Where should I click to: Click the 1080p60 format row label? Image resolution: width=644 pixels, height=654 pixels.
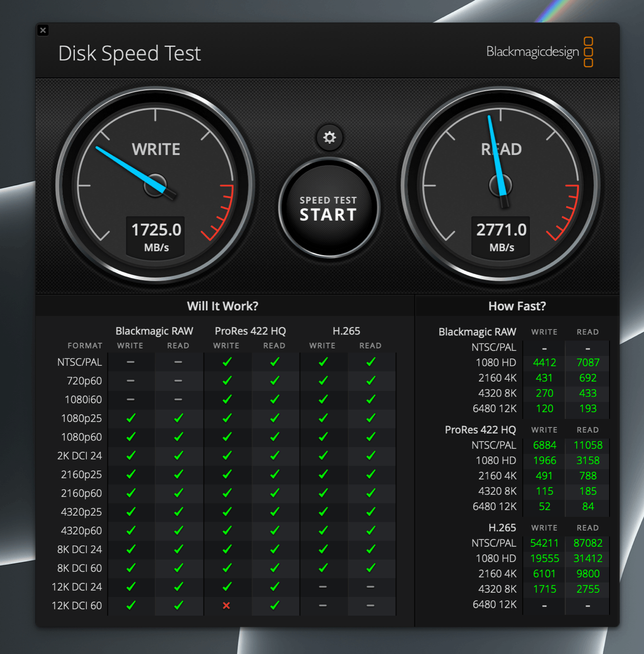click(x=81, y=437)
